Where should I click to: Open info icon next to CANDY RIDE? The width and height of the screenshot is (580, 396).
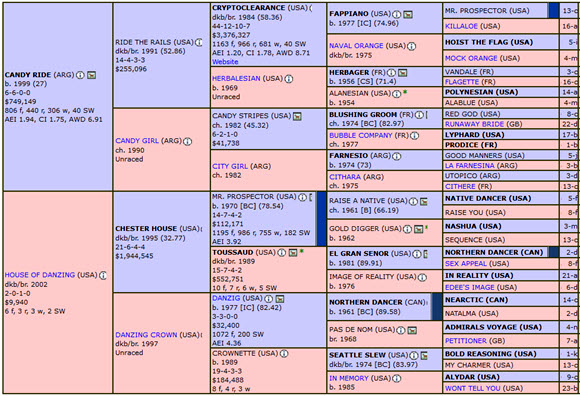click(x=80, y=75)
